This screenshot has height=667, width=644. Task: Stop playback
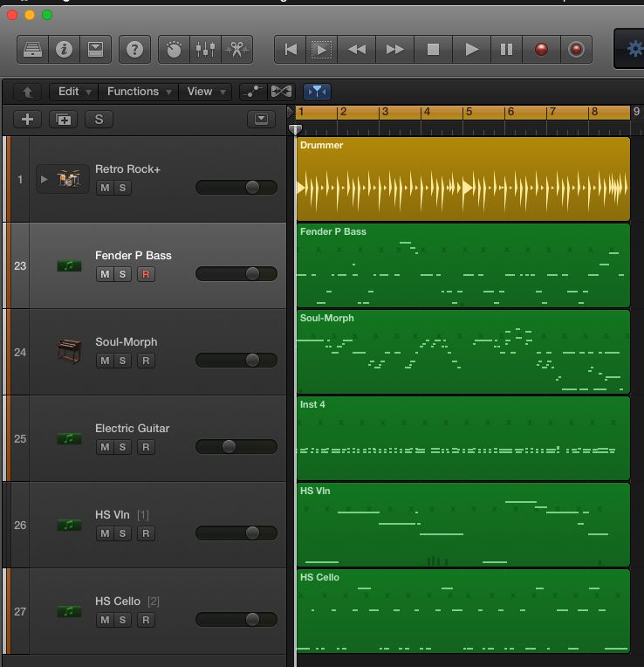[x=433, y=50]
